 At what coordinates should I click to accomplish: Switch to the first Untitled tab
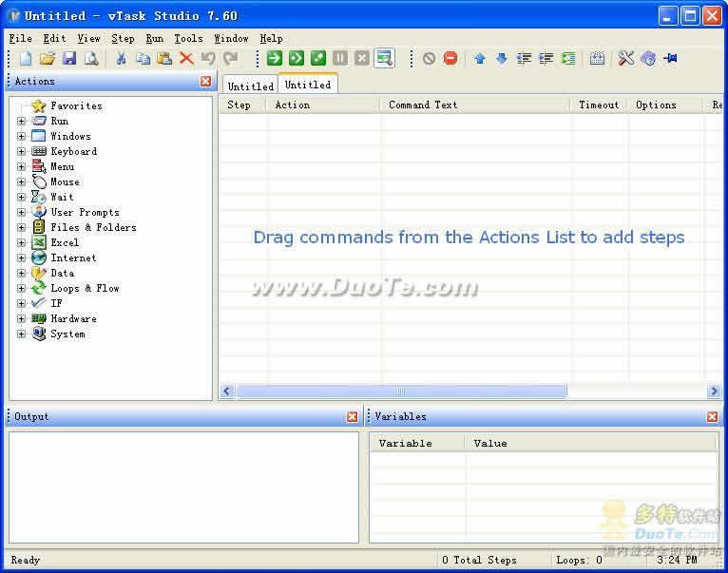coord(251,86)
